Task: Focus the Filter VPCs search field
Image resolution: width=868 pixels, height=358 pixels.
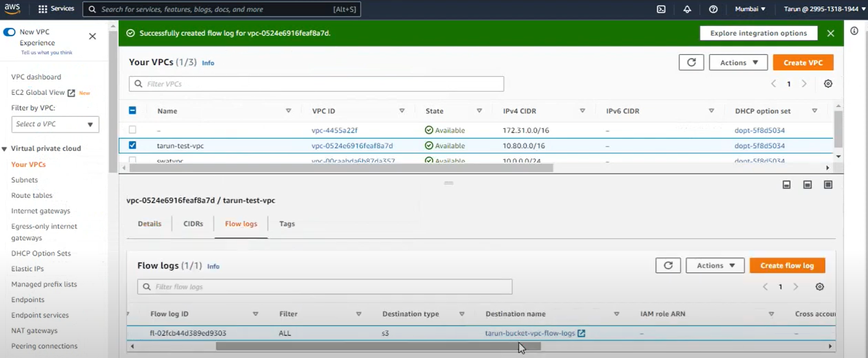Action: [x=317, y=84]
